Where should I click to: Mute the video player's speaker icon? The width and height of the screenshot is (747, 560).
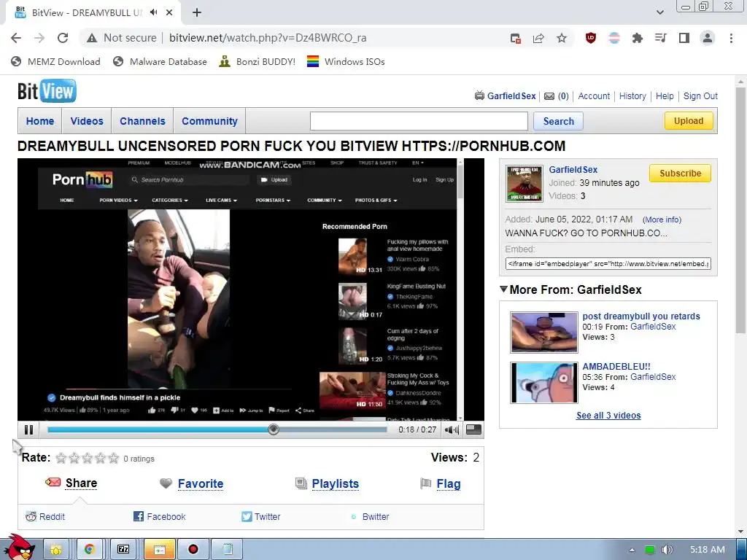(451, 429)
